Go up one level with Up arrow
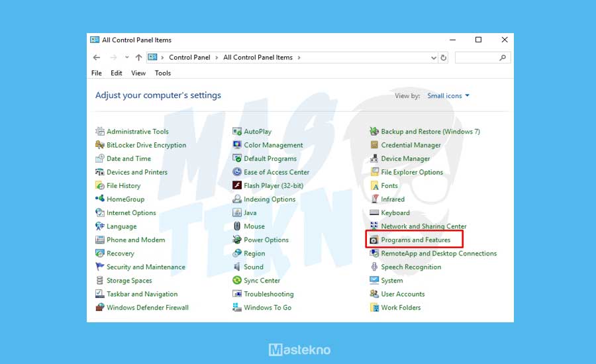The image size is (596, 364). pyautogui.click(x=139, y=58)
